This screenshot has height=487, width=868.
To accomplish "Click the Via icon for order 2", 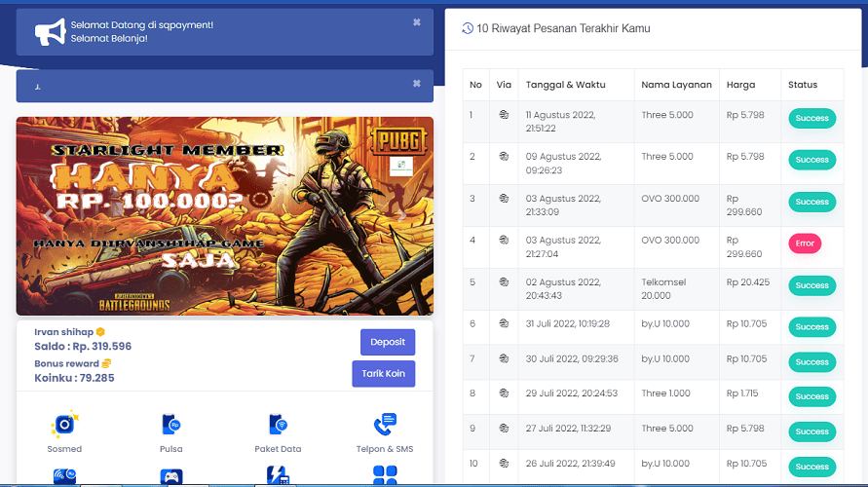I will coord(504,156).
